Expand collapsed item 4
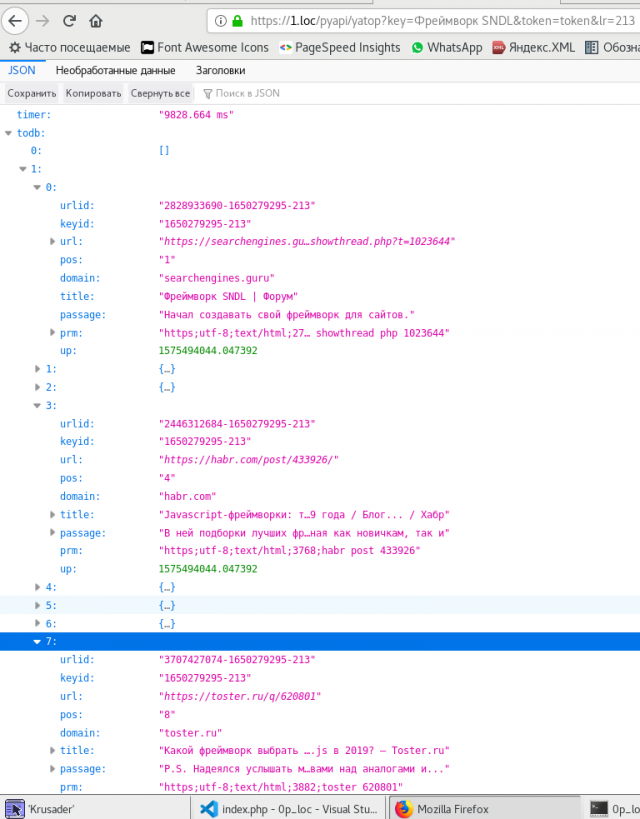The width and height of the screenshot is (640, 819). click(37, 588)
